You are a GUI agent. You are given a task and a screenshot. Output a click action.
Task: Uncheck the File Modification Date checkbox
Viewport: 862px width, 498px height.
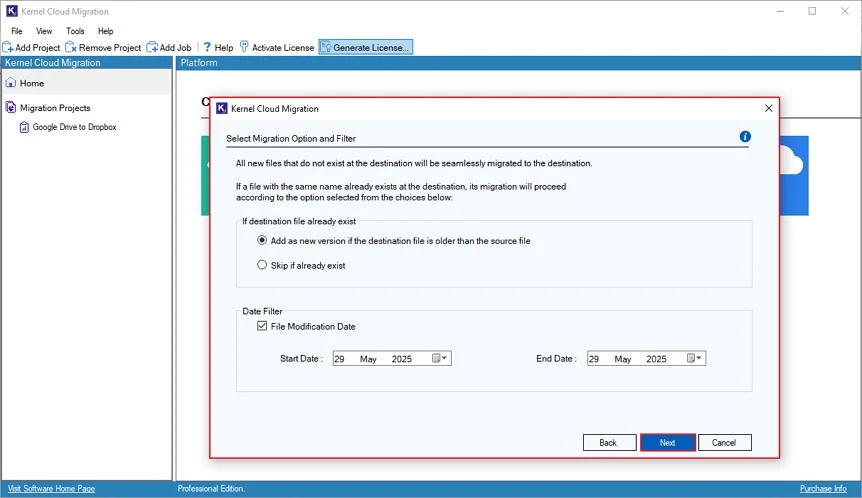[262, 326]
